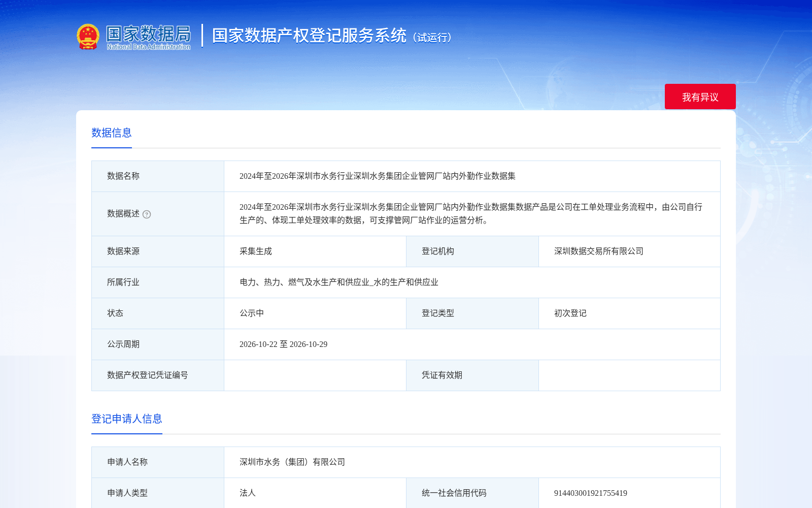Click the 公示周期 label cell

click(158, 344)
